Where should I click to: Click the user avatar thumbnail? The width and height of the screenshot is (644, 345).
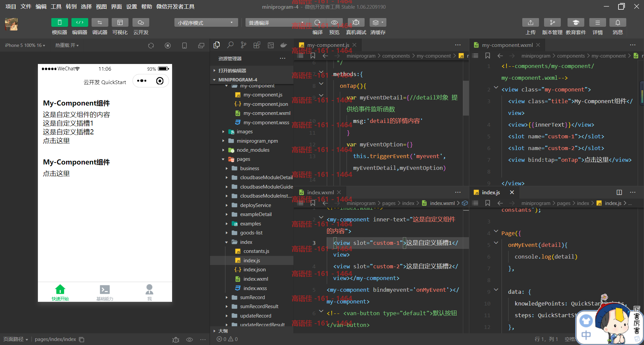coord(11,24)
